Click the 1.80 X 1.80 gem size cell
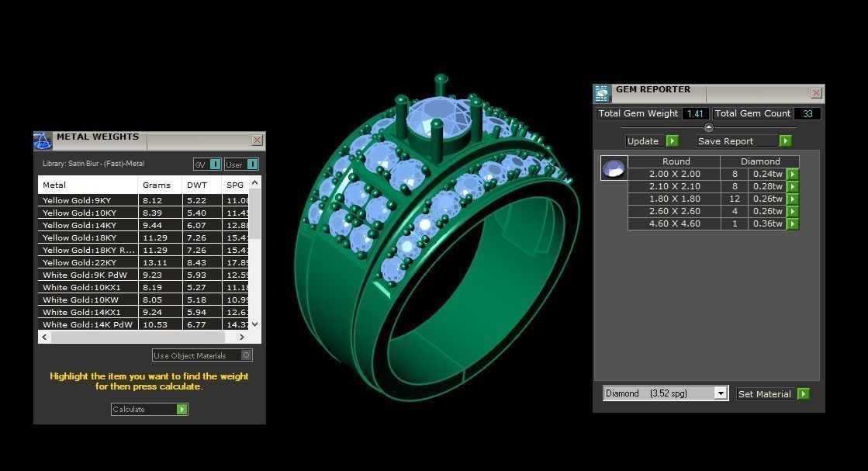868x471 pixels. 674,199
